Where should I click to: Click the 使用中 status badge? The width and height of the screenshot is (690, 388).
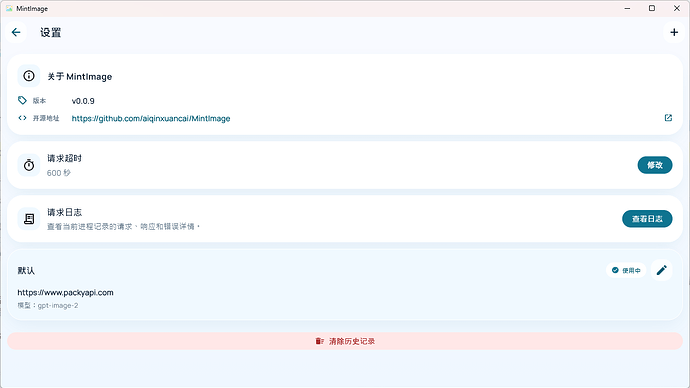(626, 270)
